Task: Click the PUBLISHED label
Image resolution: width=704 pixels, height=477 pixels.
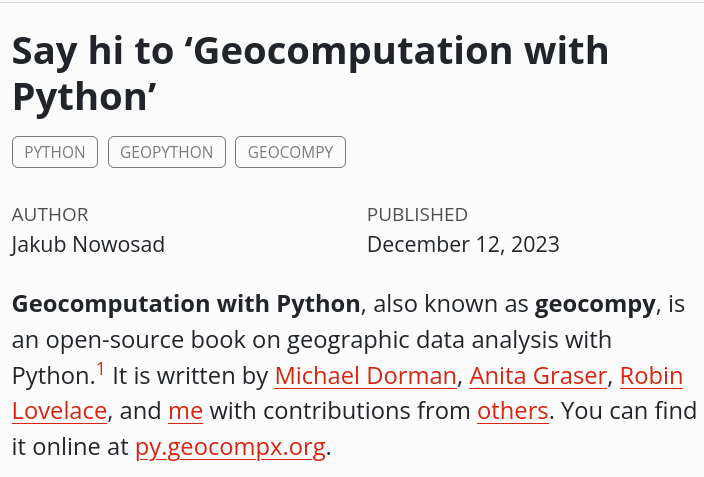Action: pyautogui.click(x=417, y=214)
